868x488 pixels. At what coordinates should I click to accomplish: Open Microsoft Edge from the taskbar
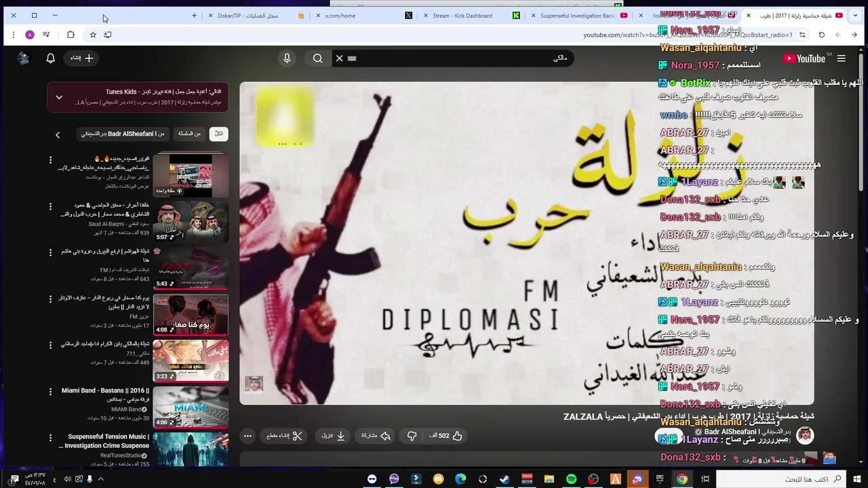(x=460, y=479)
